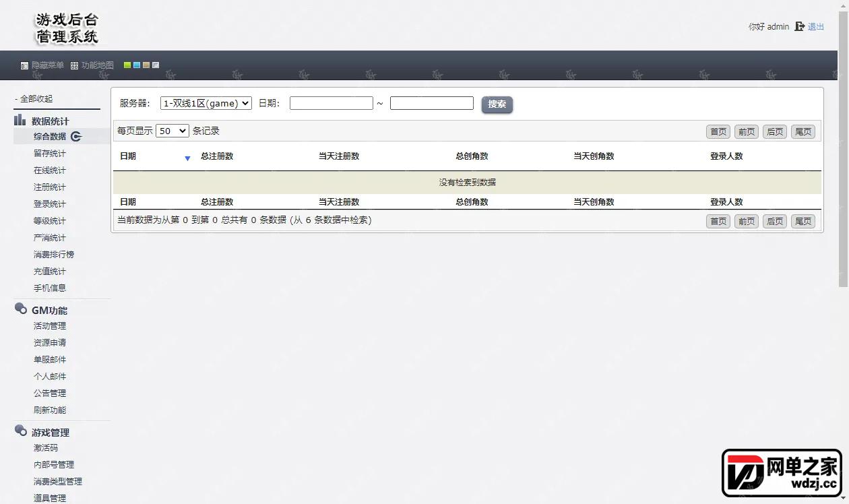Click the blue sort arrow in 日期 column

tap(187, 158)
